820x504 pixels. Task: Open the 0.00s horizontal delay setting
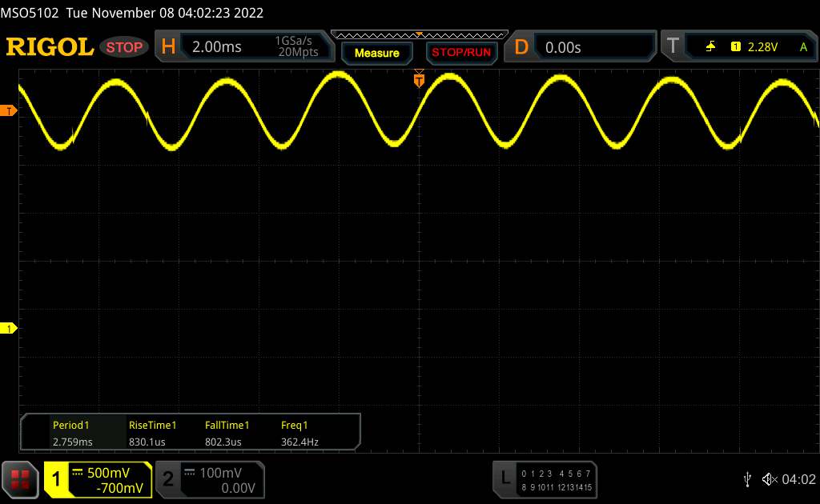pos(563,47)
